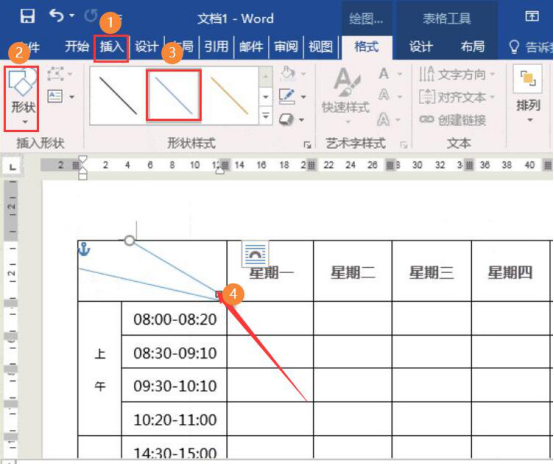Screen dimensions: 554x464
Task: Click the Save icon in title bar
Action: tap(27, 16)
